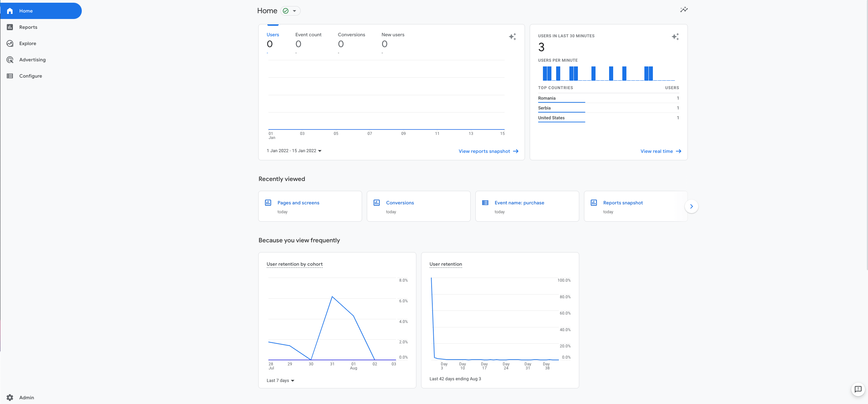Click the USERS IN LAST 30 MINUTES heading
Image resolution: width=868 pixels, height=404 pixels.
pos(566,36)
